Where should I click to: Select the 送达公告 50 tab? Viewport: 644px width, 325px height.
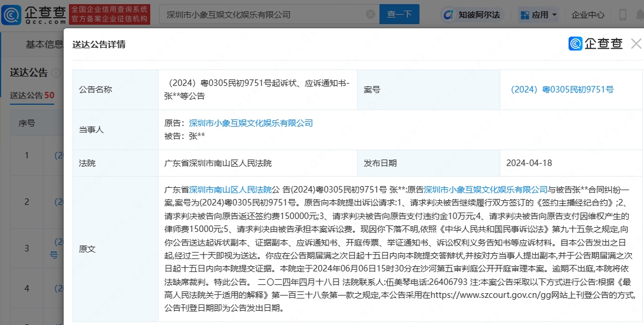pos(32,95)
